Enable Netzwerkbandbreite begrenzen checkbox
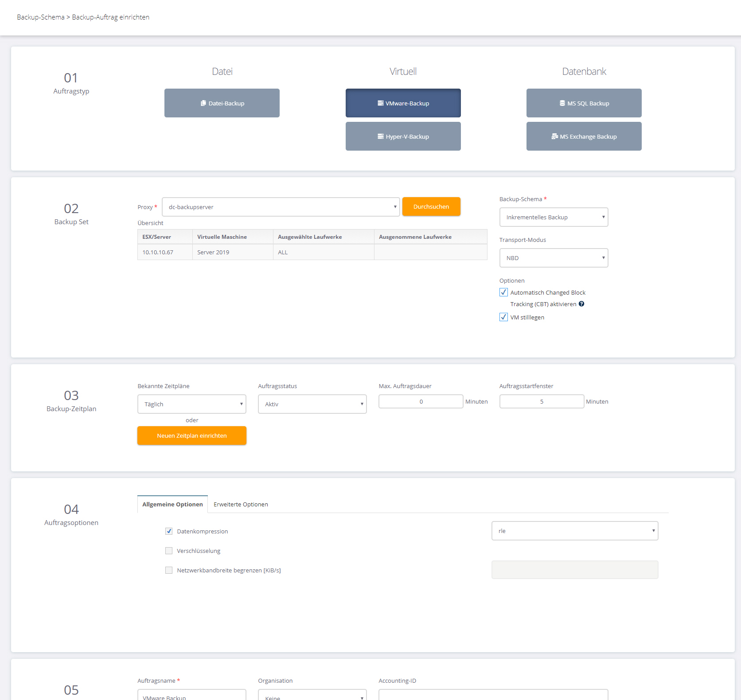Viewport: 741px width, 700px height. (x=169, y=570)
